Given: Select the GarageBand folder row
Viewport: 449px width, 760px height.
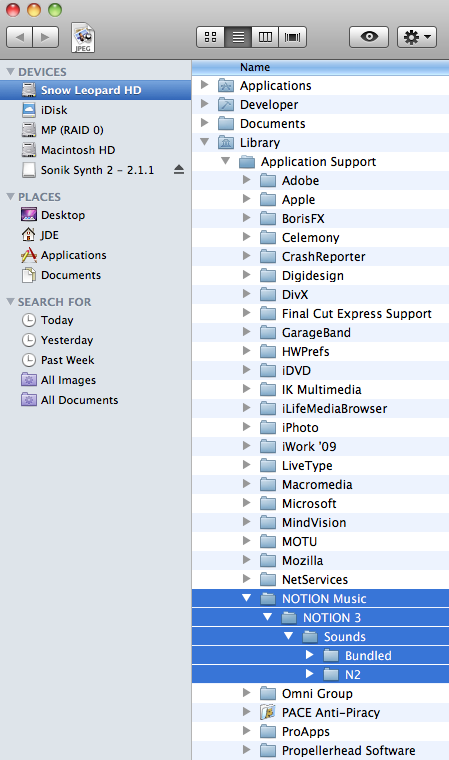Looking at the screenshot, I should pyautogui.click(x=321, y=332).
